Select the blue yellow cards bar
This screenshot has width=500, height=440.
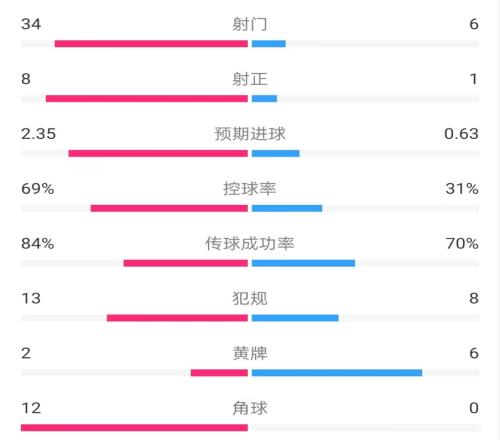337,373
